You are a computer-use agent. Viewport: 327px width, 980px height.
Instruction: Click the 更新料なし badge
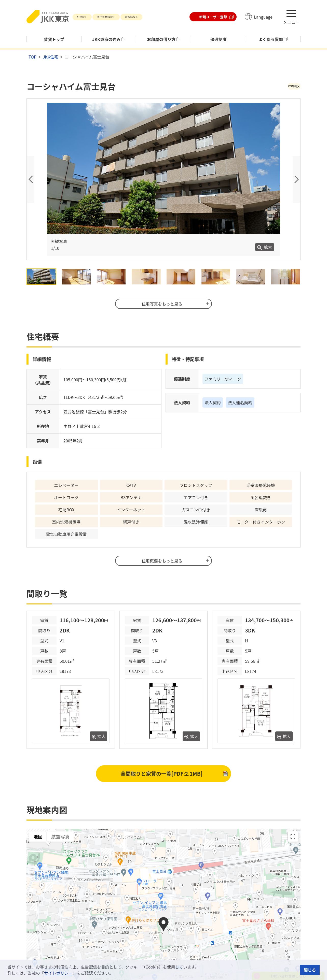click(131, 17)
